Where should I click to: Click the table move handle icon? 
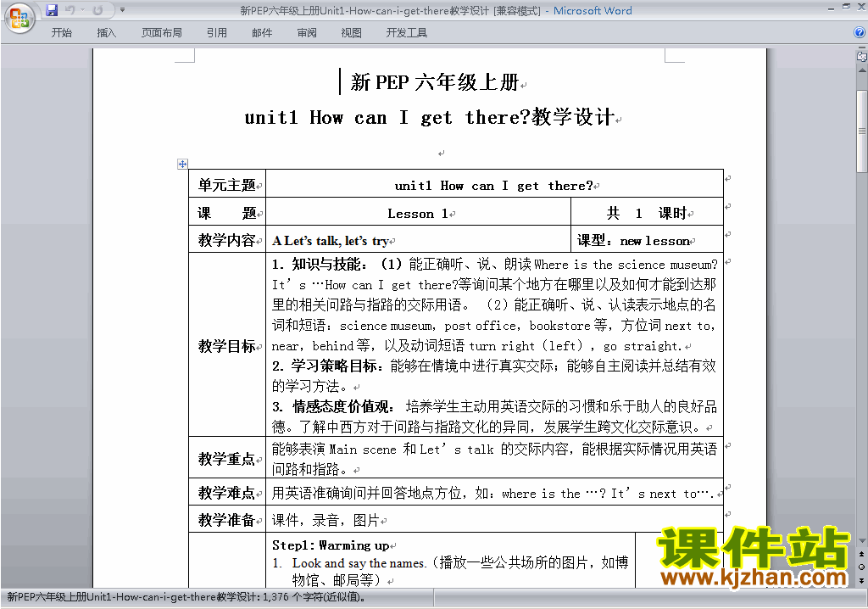pyautogui.click(x=182, y=164)
